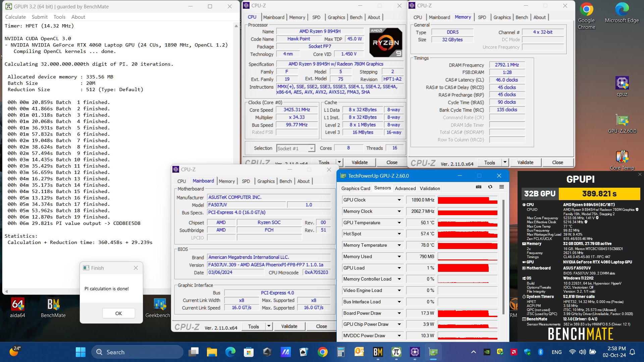
Task: Show hidden tray icons chevron
Action: [x=473, y=352]
